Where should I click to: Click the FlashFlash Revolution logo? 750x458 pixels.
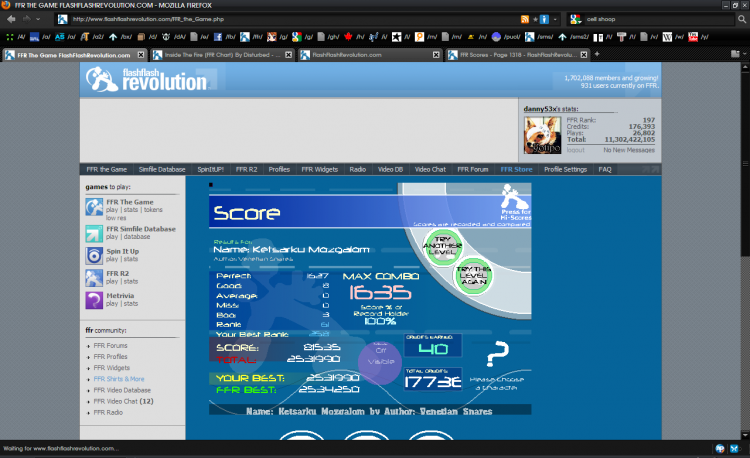coord(147,79)
